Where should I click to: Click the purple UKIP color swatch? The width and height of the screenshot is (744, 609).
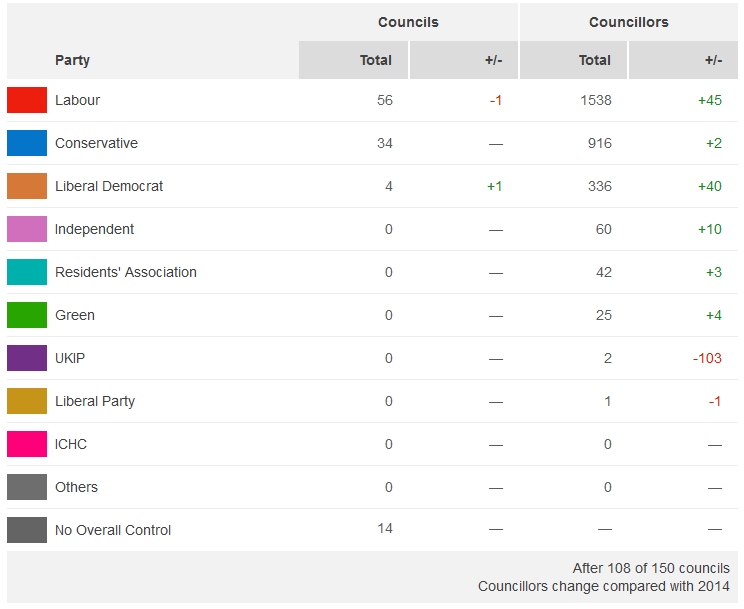(27, 358)
